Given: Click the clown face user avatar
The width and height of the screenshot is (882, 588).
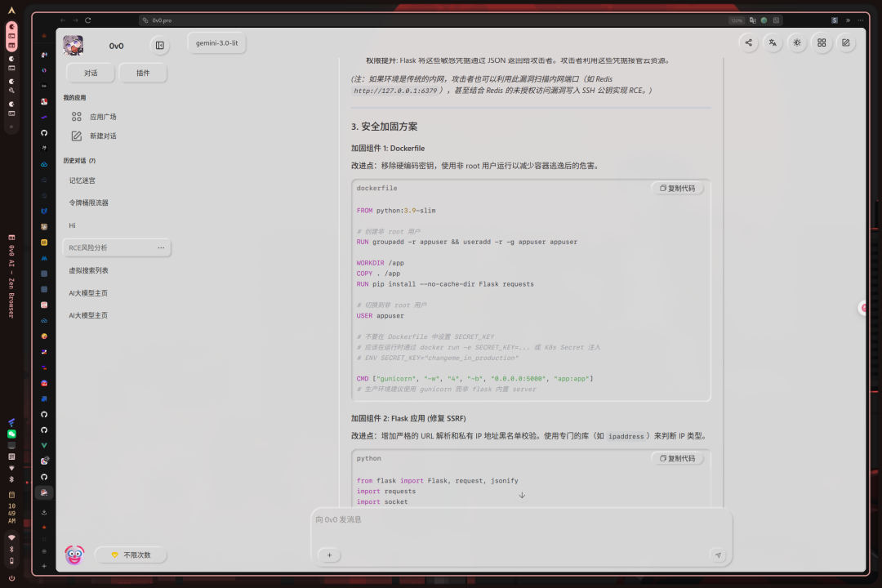Looking at the screenshot, I should click(x=74, y=555).
